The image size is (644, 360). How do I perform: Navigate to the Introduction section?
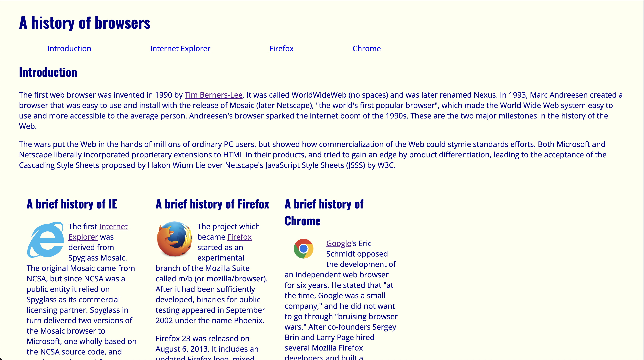(69, 48)
